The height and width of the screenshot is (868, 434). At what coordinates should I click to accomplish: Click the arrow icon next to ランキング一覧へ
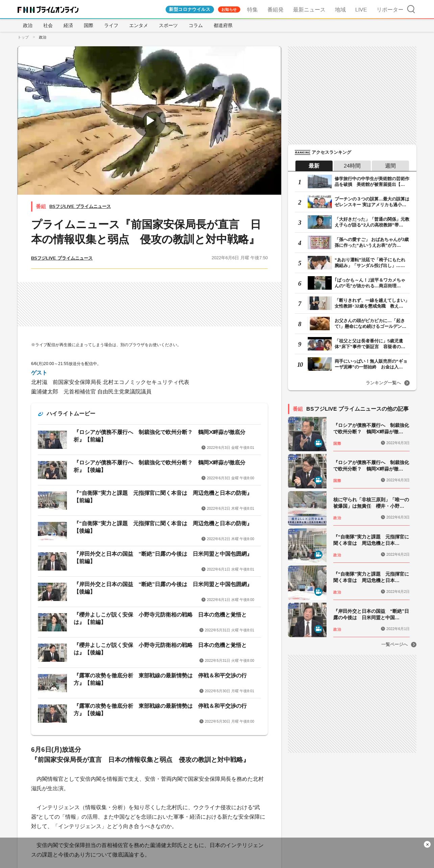point(407,383)
